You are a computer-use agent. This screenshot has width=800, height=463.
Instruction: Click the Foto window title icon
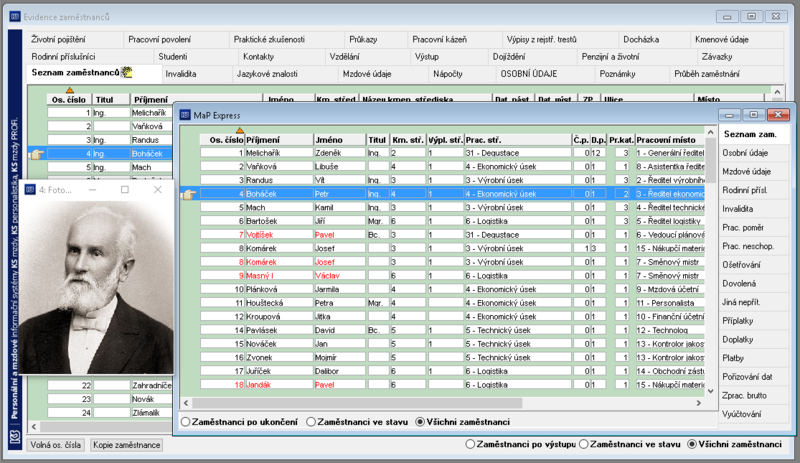(30, 189)
